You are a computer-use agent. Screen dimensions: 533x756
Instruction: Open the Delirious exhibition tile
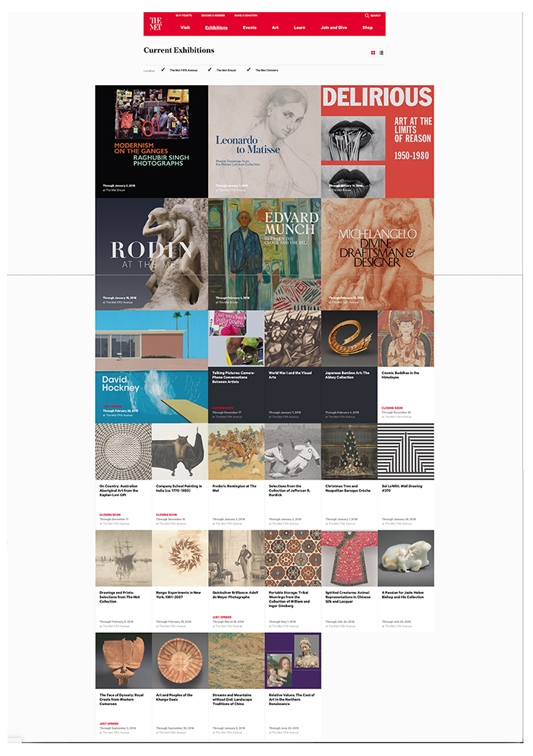point(378,142)
